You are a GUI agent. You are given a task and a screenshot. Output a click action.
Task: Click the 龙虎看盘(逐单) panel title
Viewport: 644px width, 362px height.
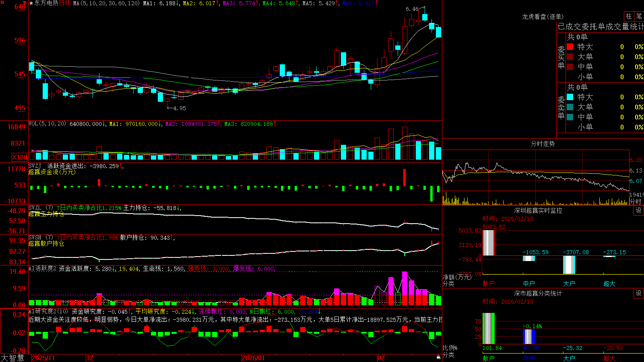tap(543, 16)
